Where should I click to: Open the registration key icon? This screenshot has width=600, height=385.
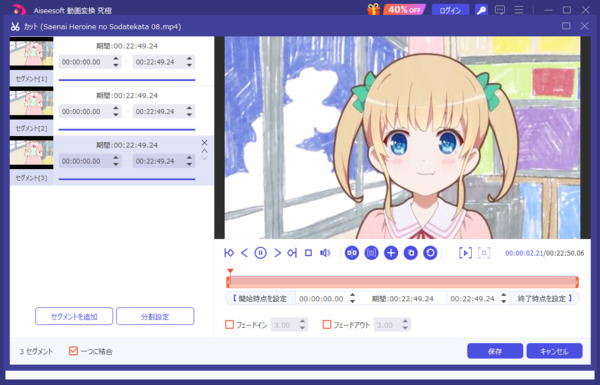[x=481, y=10]
